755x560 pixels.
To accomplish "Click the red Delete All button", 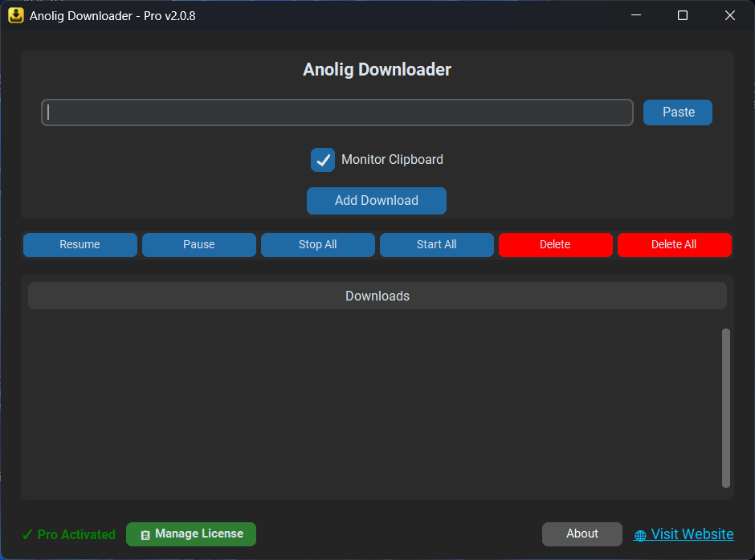I will point(673,244).
